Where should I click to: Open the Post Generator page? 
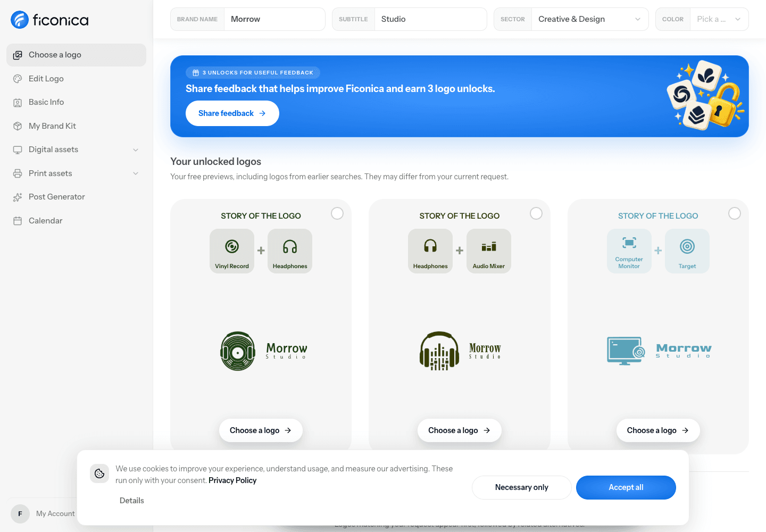coord(76,197)
